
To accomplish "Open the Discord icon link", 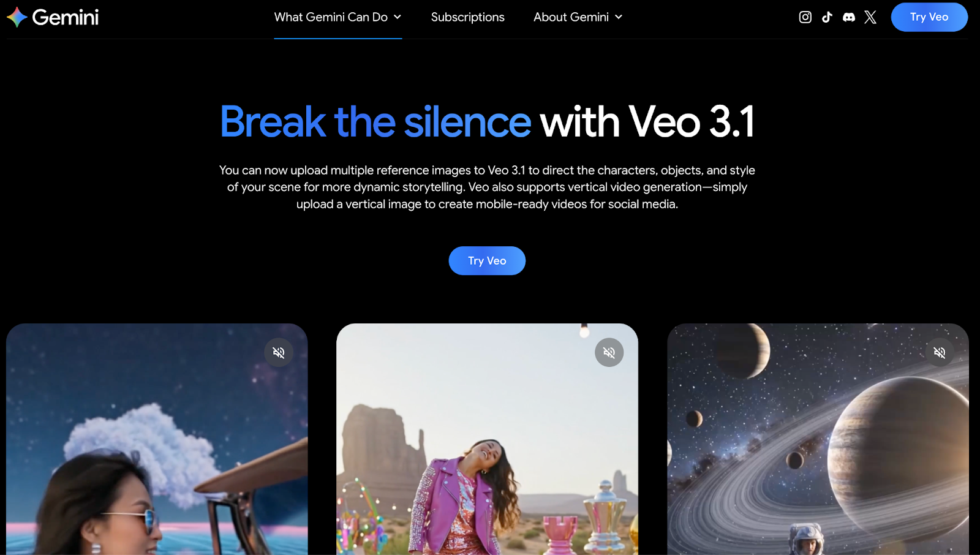I will coord(849,17).
